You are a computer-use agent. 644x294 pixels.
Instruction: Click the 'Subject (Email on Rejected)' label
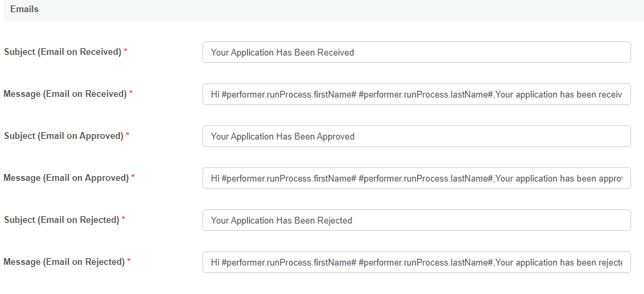[62, 220]
